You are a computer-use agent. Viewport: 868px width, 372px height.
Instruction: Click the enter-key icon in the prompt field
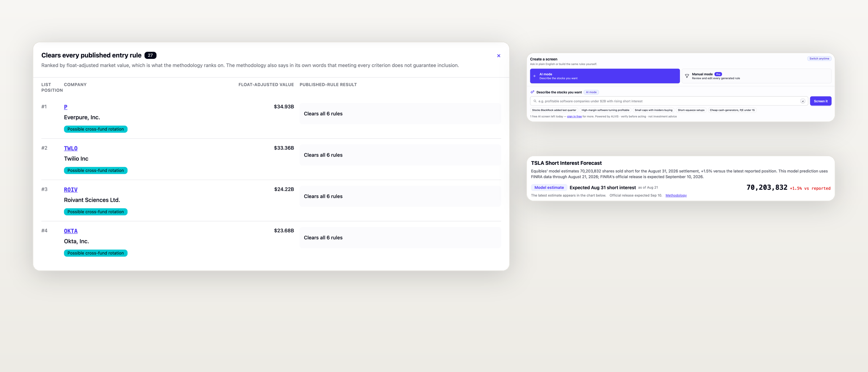coord(803,101)
